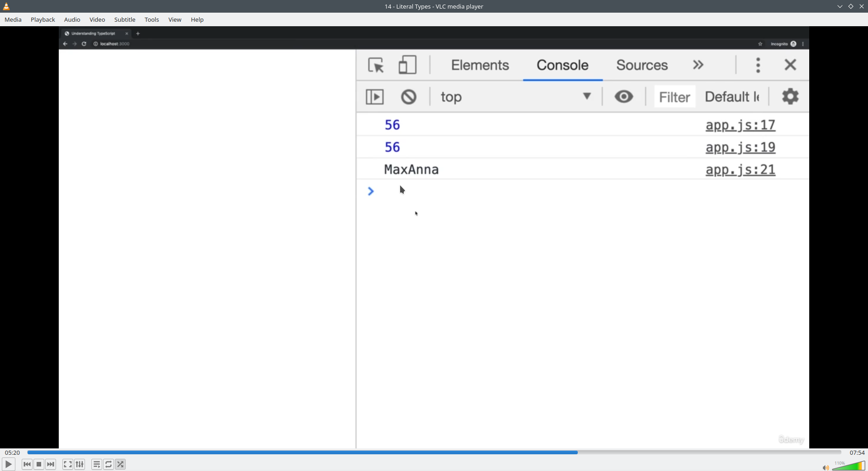This screenshot has height=471, width=868.
Task: Select the inspect element cursor icon
Action: coord(376,66)
